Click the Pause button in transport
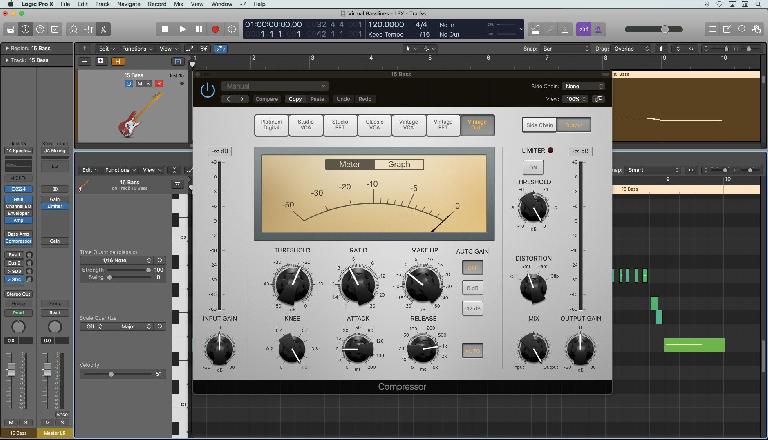 point(199,29)
